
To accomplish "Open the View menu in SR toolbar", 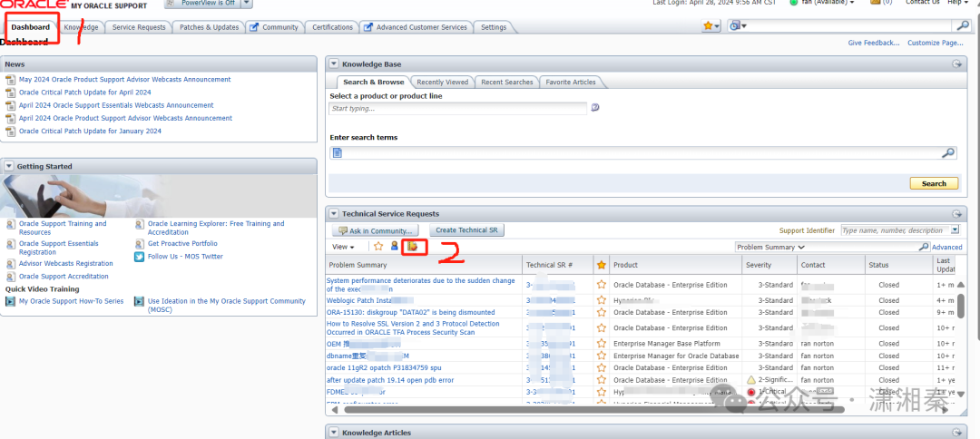I will tap(343, 248).
